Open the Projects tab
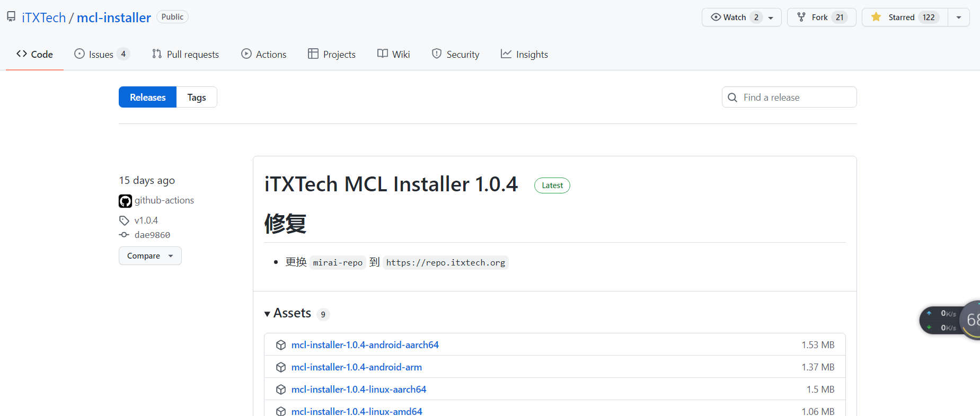The height and width of the screenshot is (416, 980). (x=332, y=54)
